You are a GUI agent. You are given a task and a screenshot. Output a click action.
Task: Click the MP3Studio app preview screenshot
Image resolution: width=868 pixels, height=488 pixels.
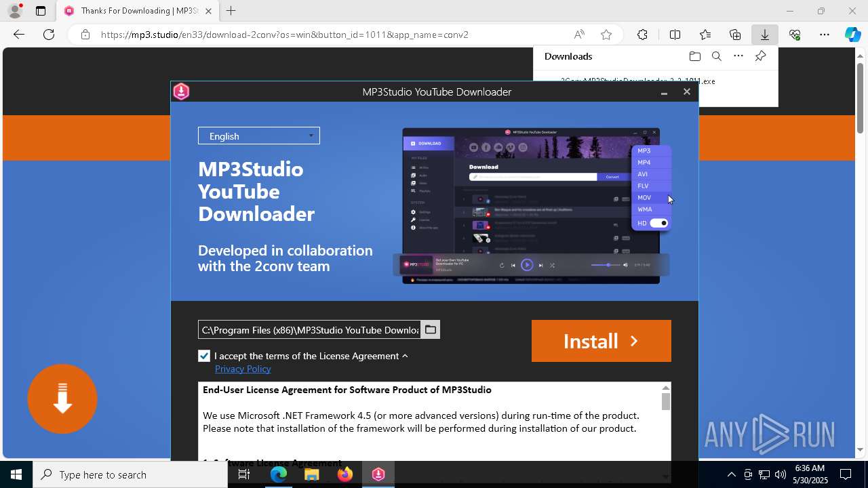pyautogui.click(x=531, y=205)
